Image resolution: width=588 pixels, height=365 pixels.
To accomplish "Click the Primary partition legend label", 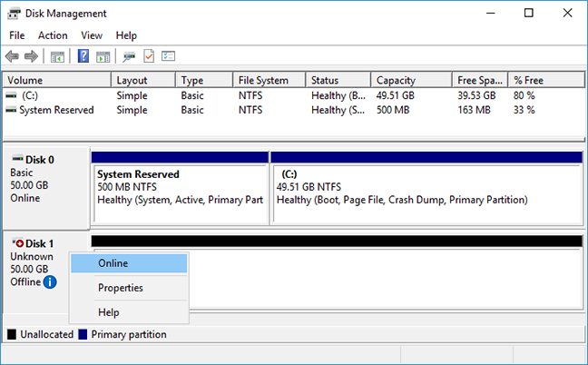I will click(129, 334).
